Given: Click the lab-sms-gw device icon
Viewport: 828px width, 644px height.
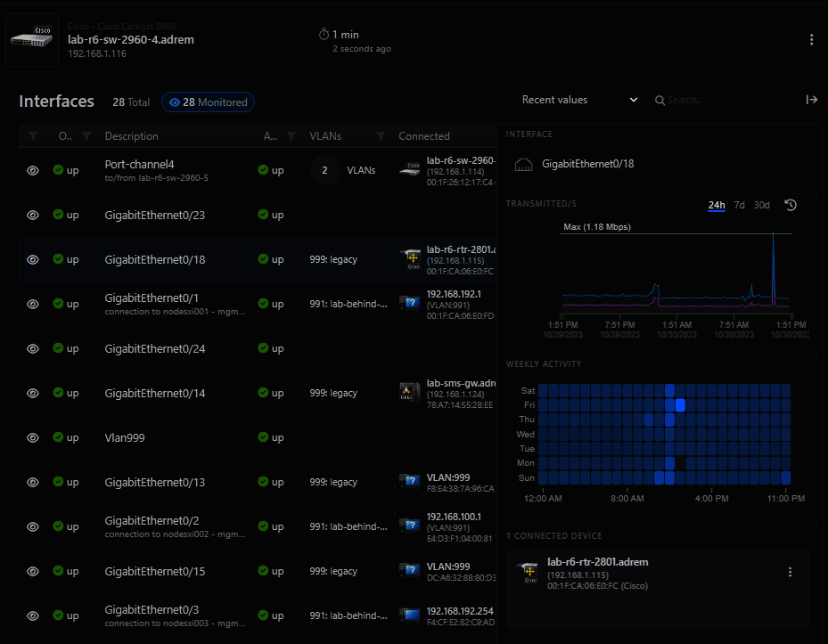Looking at the screenshot, I should (410, 393).
